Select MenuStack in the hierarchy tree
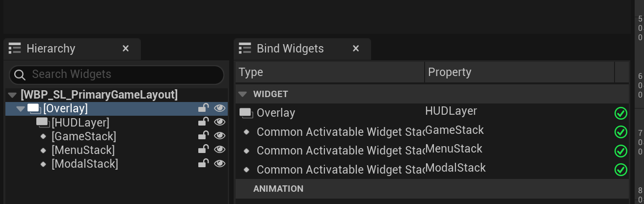Image resolution: width=644 pixels, height=204 pixels. (83, 150)
